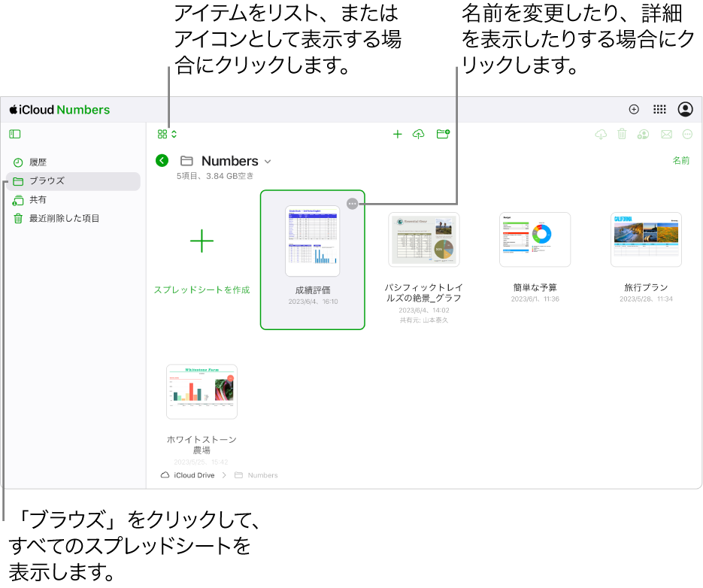Open the Add Collaborator icon
Image resolution: width=703 pixels, height=588 pixels.
(644, 134)
